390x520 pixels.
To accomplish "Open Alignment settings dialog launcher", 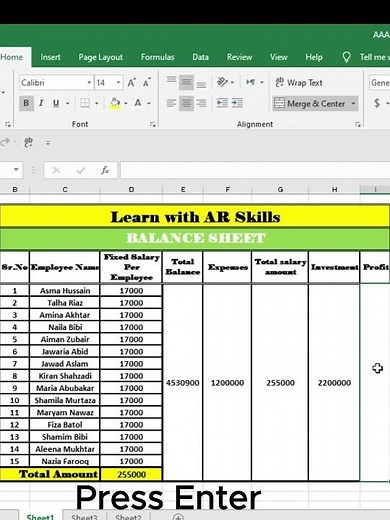I will pos(357,124).
